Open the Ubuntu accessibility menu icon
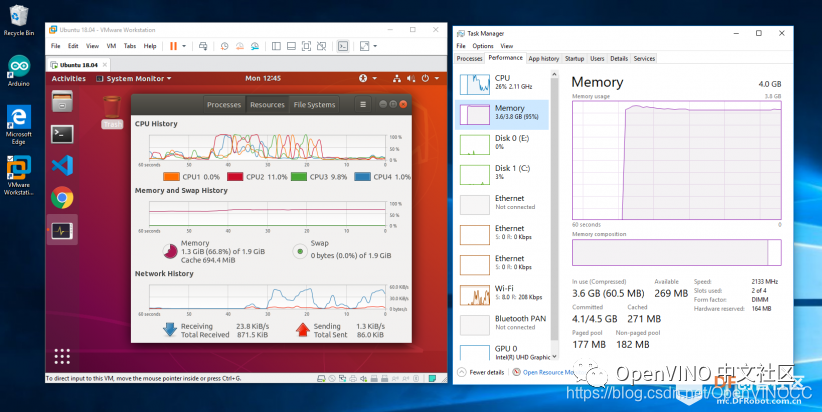Viewport: 822px width, 412px height. [363, 78]
